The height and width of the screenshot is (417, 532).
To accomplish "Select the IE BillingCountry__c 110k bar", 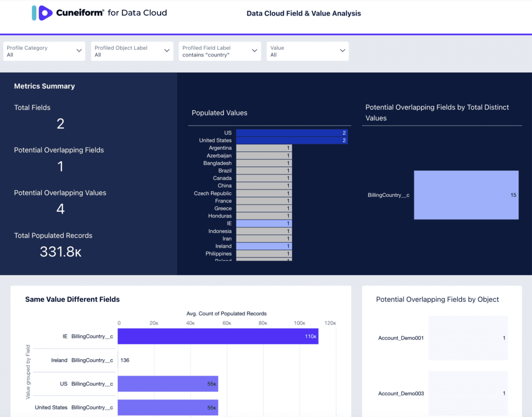I will (x=218, y=337).
